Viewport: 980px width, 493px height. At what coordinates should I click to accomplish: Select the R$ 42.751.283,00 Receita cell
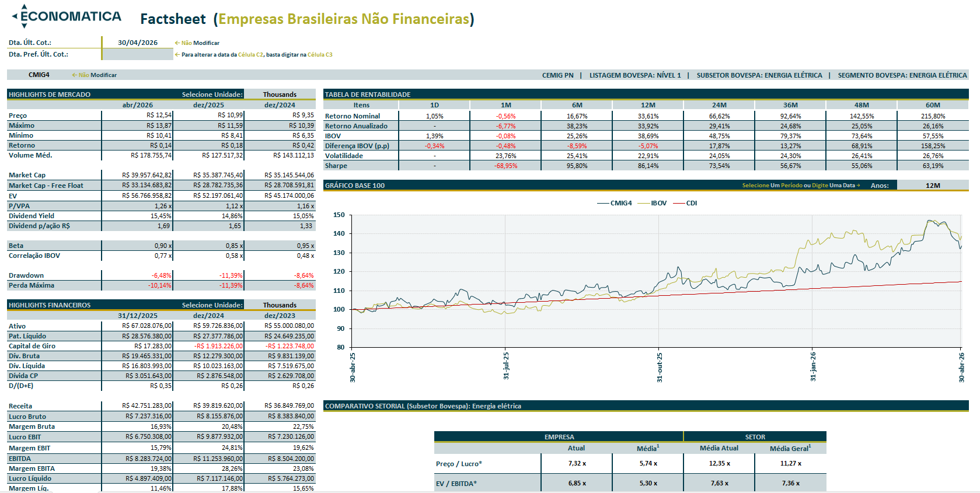[x=138, y=406]
